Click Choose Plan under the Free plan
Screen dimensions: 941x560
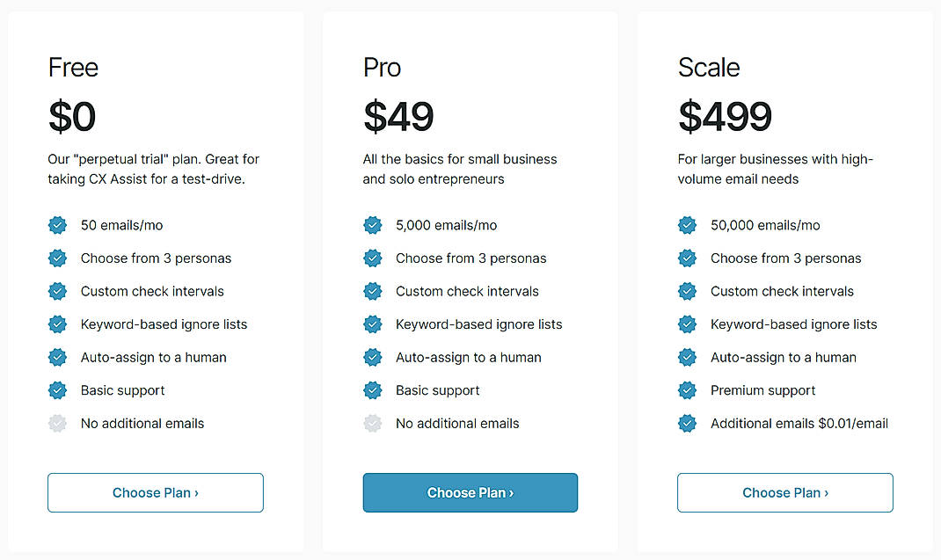point(155,492)
